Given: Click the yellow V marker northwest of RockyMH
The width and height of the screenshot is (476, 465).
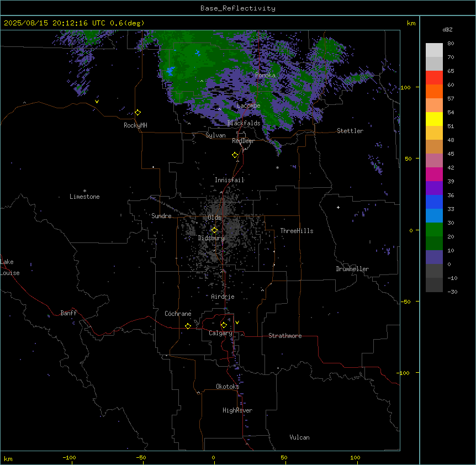Looking at the screenshot, I should click(97, 102).
